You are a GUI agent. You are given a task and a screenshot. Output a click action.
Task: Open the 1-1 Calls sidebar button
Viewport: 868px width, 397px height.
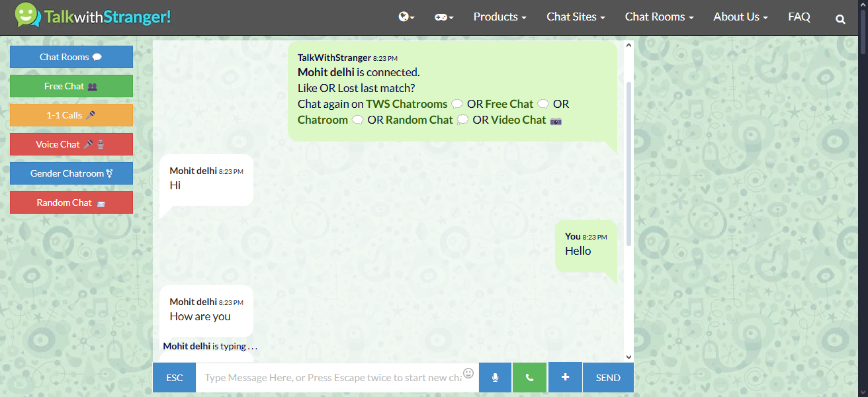tap(71, 115)
